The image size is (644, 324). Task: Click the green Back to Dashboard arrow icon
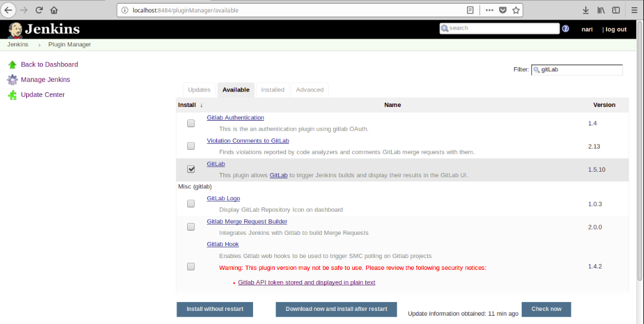(12, 65)
